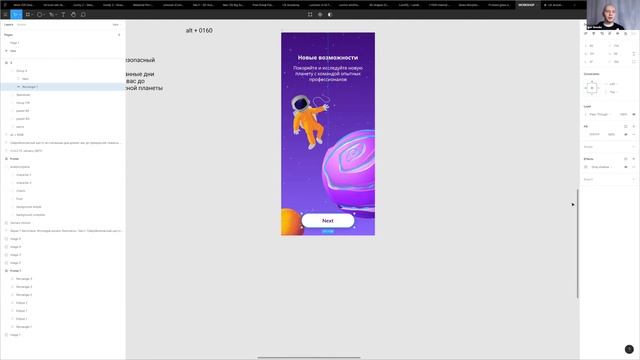
Task: Toggle independent corners option
Action: [634, 62]
